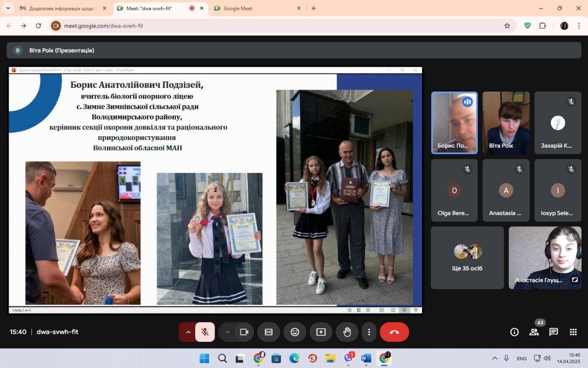Viewport: 588px width, 368px height.
Task: Toggle the muted microphone button
Action: 205,332
